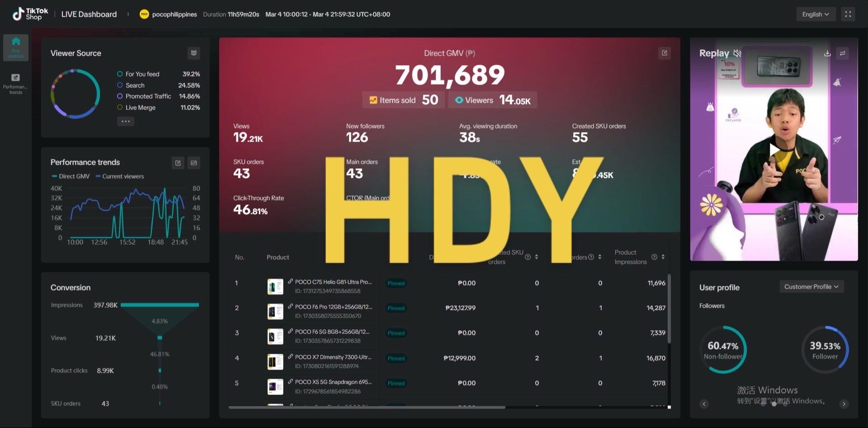Open Performance trends edit icon
This screenshot has width=868, height=428.
point(178,163)
